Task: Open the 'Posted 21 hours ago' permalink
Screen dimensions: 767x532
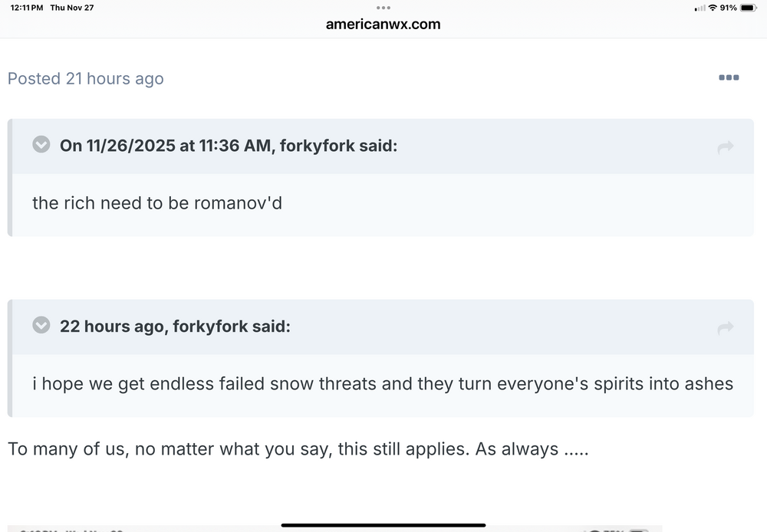Action: point(85,78)
